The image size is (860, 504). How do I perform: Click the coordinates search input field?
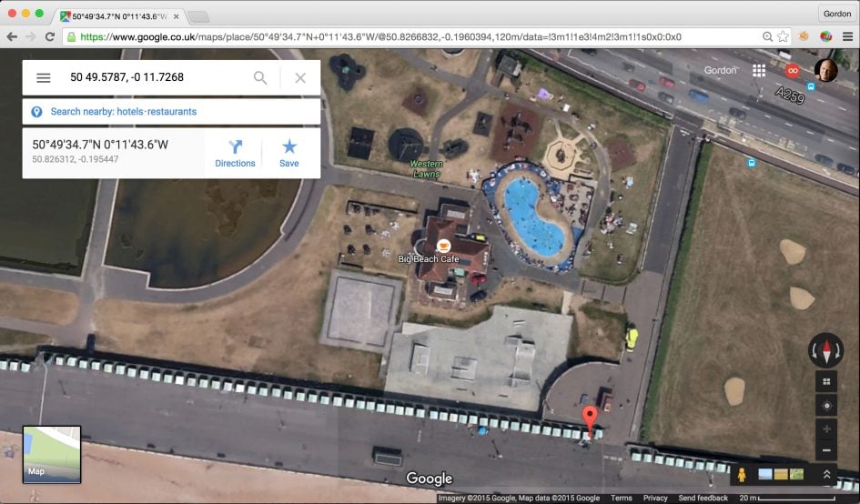[157, 77]
